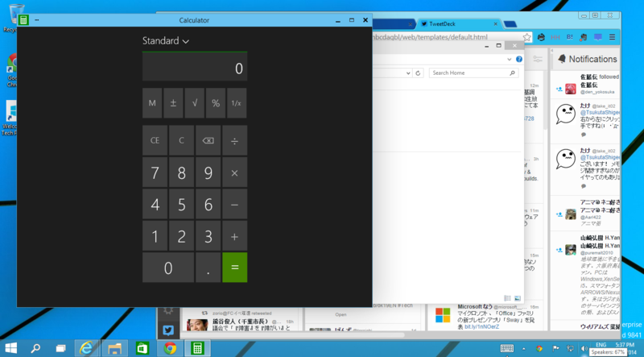Click the number 8 key
644x357 pixels.
click(x=182, y=172)
